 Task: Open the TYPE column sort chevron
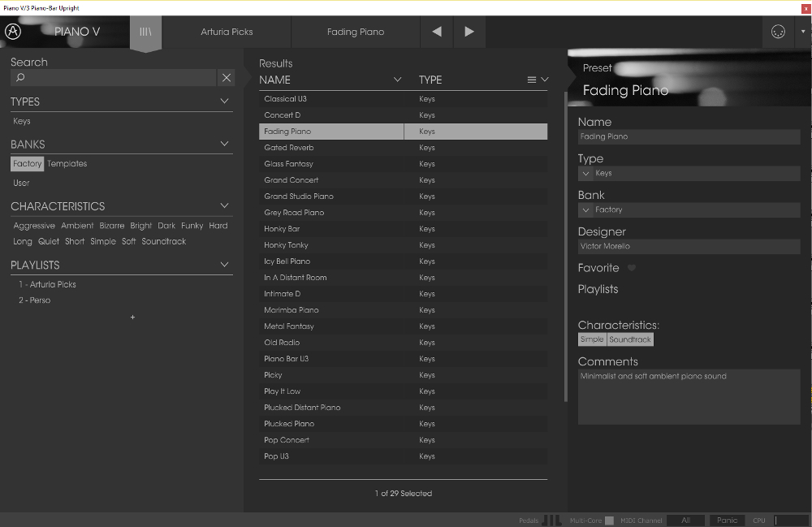(544, 80)
